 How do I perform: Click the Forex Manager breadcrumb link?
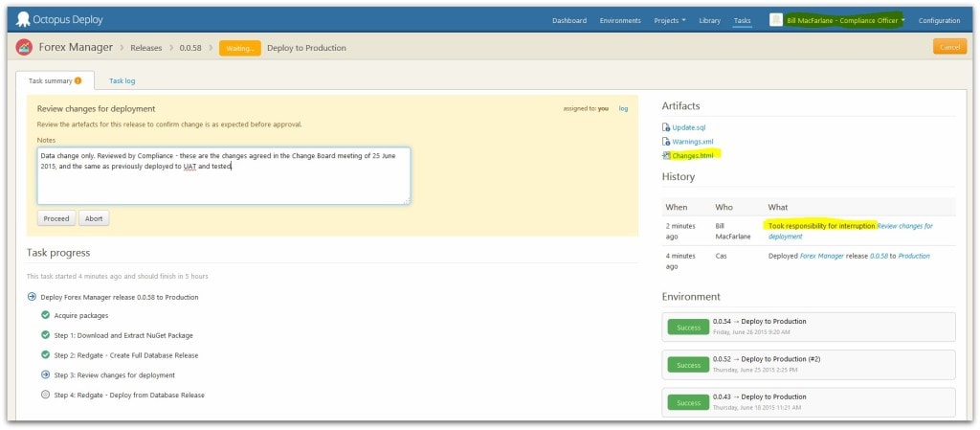(76, 48)
